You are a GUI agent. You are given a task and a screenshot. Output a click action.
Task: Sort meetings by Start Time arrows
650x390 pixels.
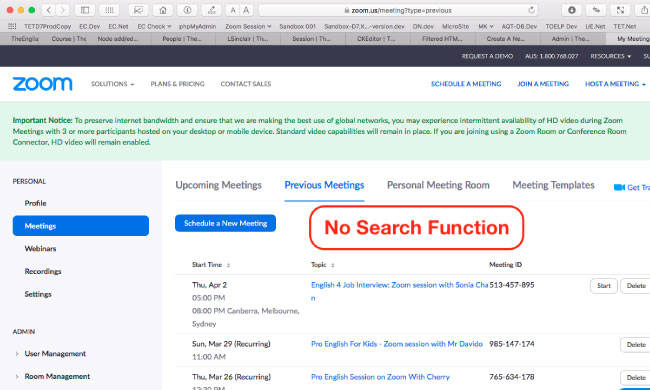[228, 265]
